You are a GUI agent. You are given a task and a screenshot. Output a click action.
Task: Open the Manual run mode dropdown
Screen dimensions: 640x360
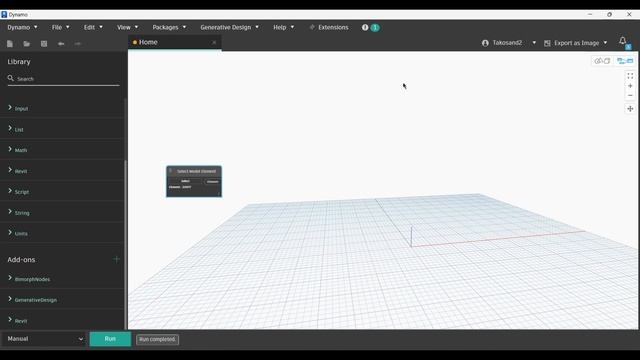[x=44, y=339]
